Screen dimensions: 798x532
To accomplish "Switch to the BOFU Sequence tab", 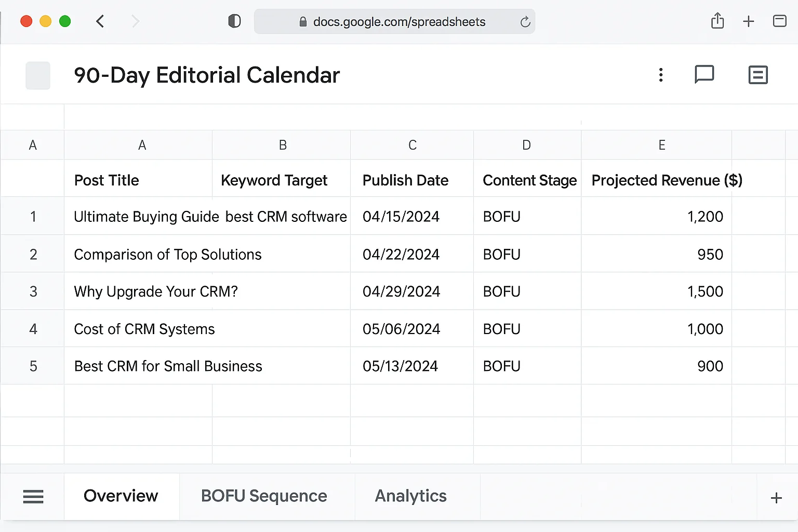I will tap(263, 496).
